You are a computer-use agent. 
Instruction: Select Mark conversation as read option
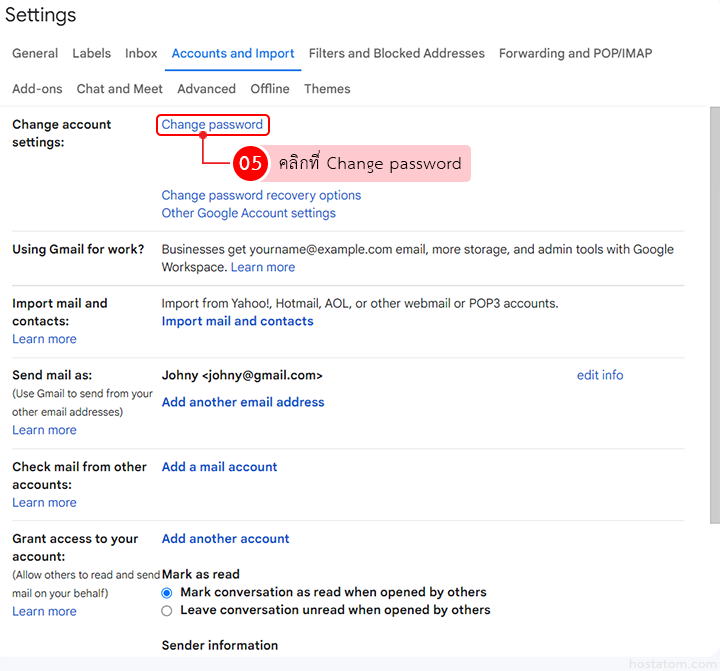(x=167, y=593)
